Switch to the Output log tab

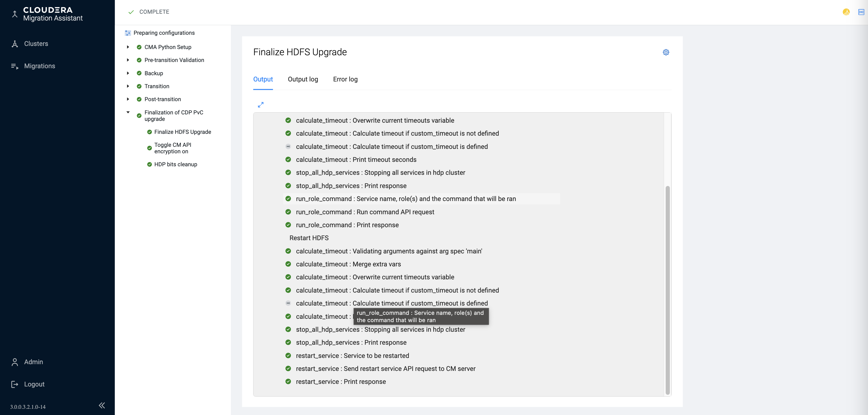coord(303,79)
